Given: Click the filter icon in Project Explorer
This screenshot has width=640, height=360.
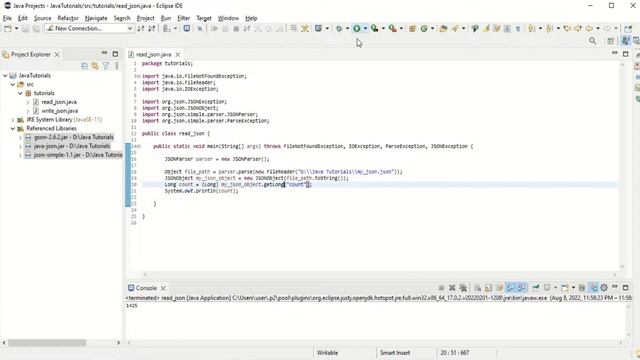Looking at the screenshot, I should [x=106, y=66].
